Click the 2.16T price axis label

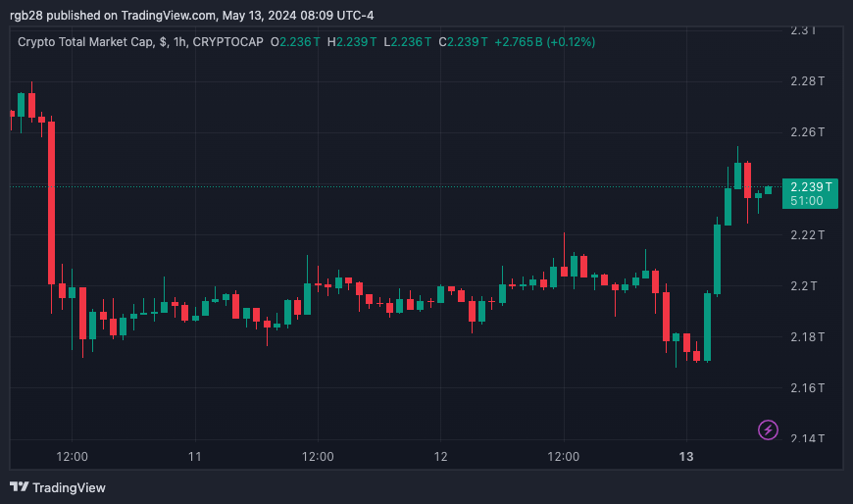coord(808,387)
